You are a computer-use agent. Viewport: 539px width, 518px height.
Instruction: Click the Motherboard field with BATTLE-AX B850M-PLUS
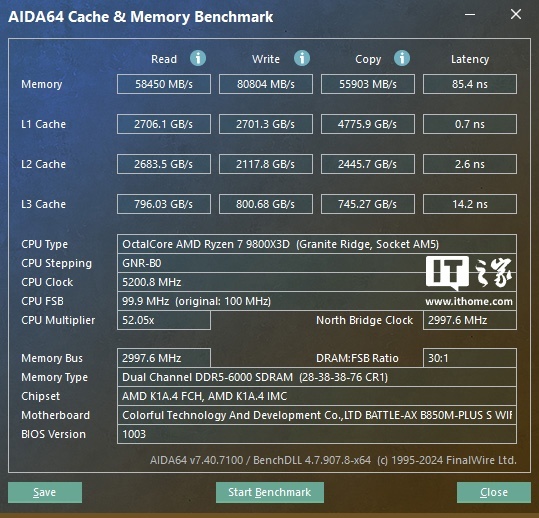[317, 415]
